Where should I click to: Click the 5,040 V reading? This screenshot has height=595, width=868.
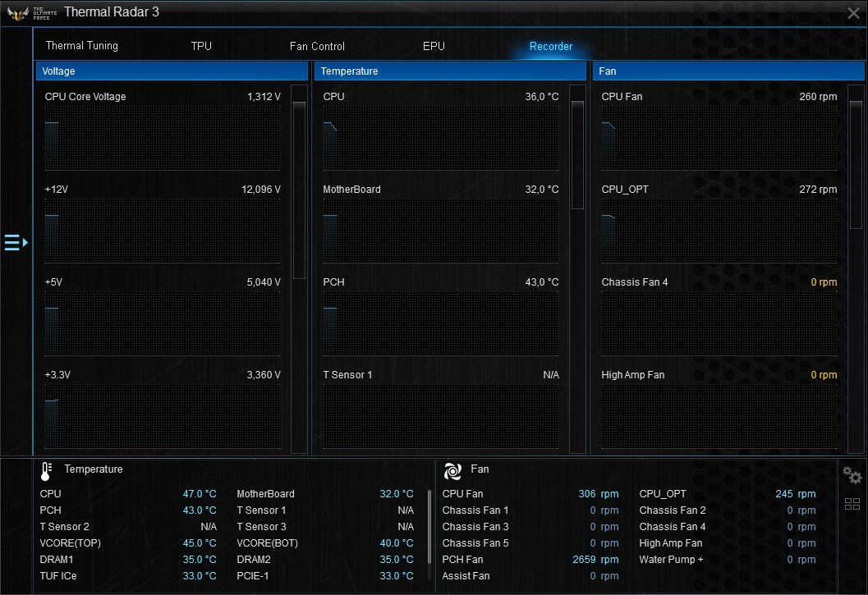(x=264, y=282)
